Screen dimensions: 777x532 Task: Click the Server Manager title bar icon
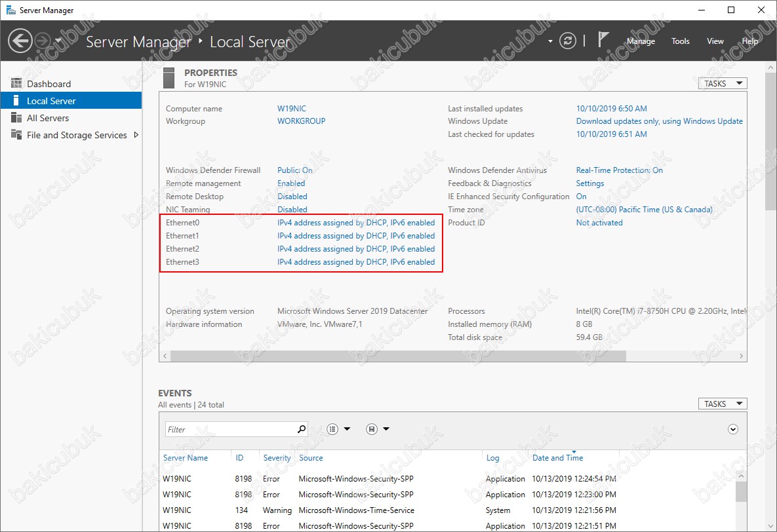10,10
